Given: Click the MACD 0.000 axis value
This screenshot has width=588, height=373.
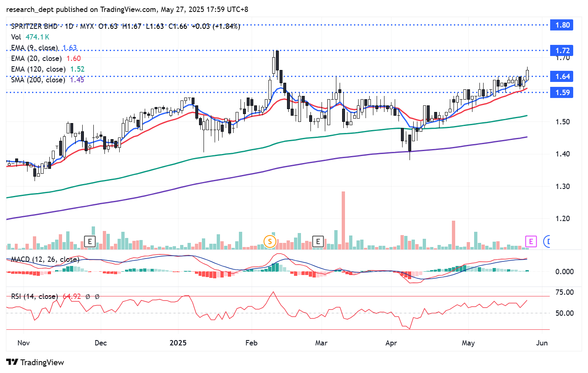Looking at the screenshot, I should click(x=564, y=272).
